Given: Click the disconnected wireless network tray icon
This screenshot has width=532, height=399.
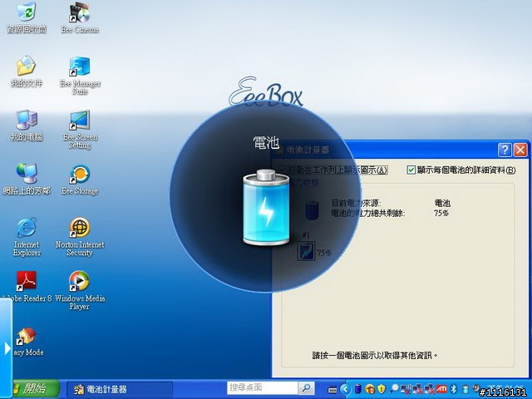Looking at the screenshot, I should pyautogui.click(x=406, y=389).
